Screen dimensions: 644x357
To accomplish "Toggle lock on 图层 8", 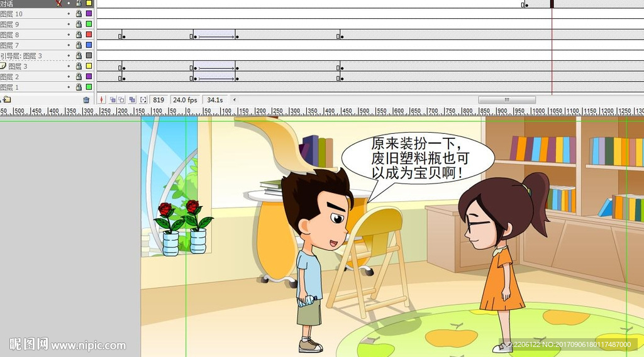I will tap(79, 35).
